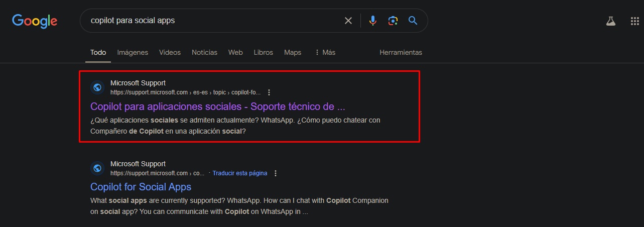
Task: Open Google Lens image search icon
Action: pyautogui.click(x=393, y=21)
